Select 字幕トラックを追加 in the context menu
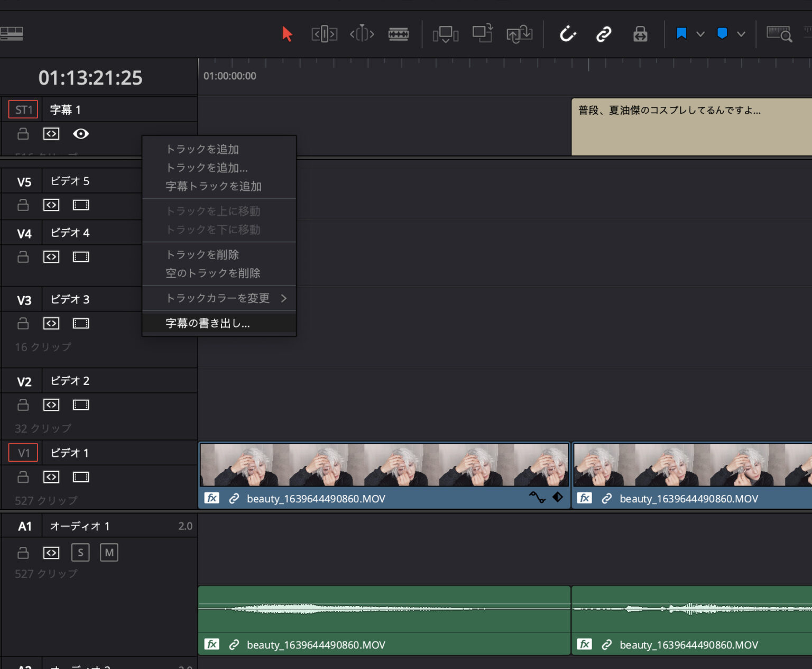Screen dimensions: 812x669 (213, 186)
